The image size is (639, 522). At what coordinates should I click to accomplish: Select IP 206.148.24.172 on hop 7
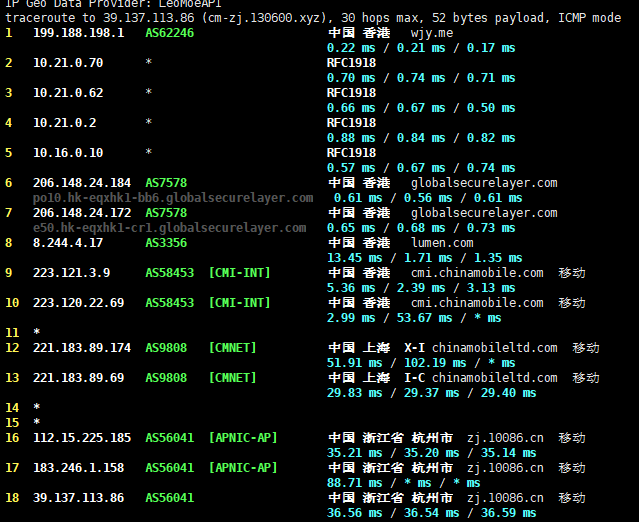point(82,213)
